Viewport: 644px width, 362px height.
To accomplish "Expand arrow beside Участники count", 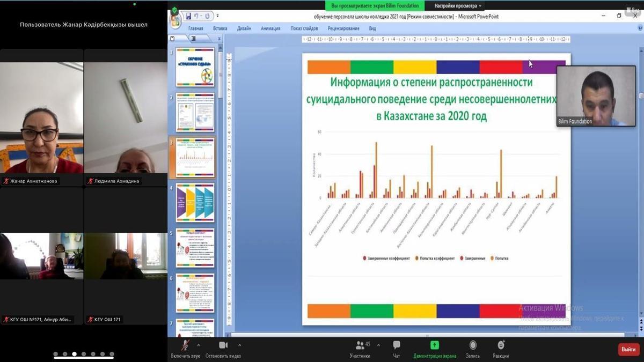I will [378, 345].
